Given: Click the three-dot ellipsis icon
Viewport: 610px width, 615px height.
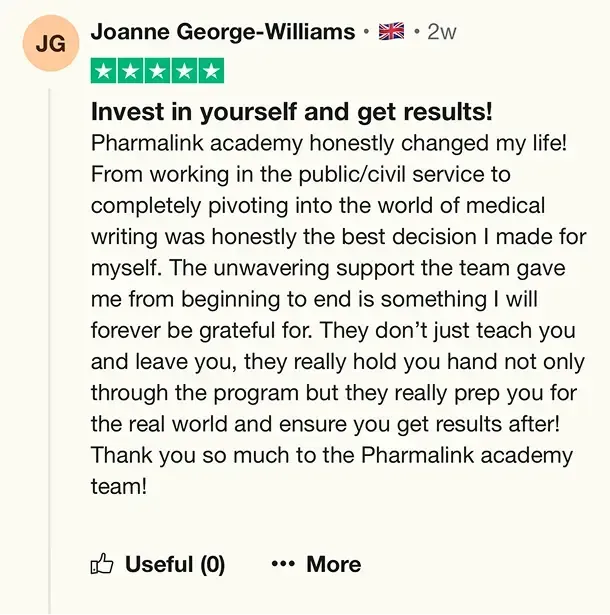Looking at the screenshot, I should tap(283, 564).
